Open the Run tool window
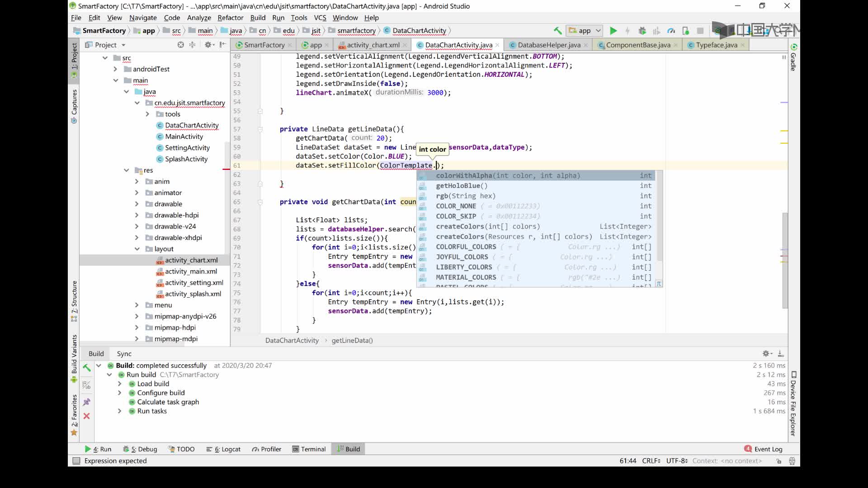Image resolution: width=868 pixels, height=488 pixels. tap(98, 449)
